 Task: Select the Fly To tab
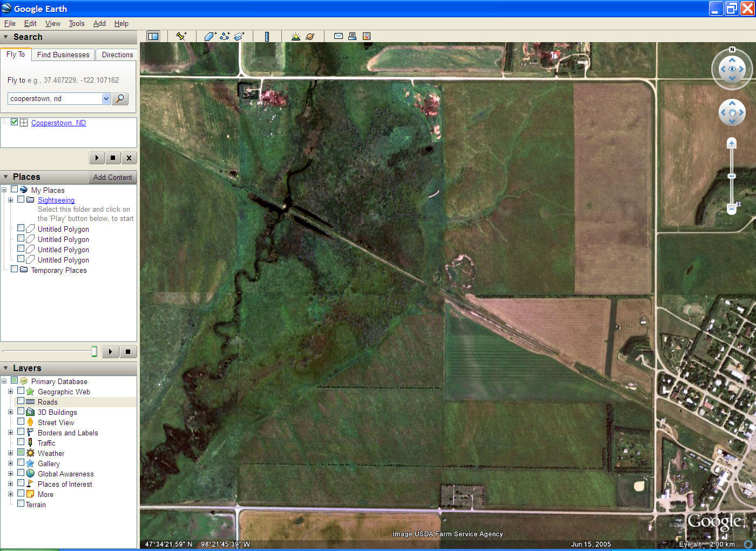pos(16,54)
